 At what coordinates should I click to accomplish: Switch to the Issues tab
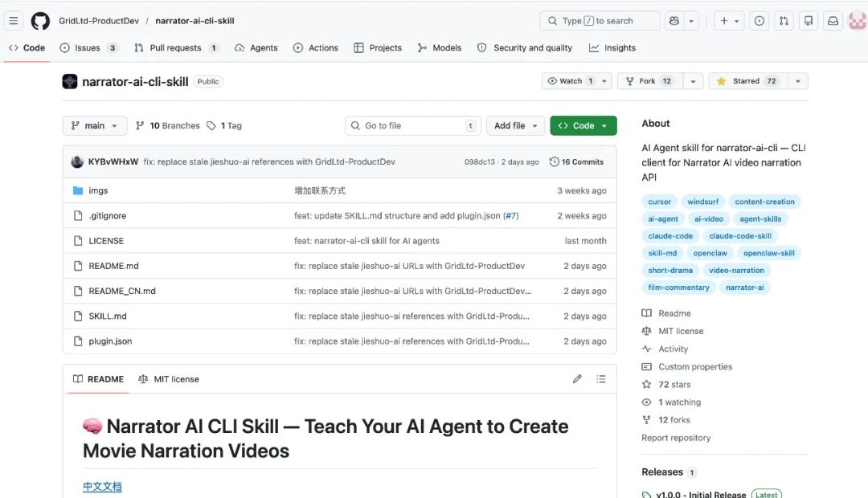click(x=88, y=48)
